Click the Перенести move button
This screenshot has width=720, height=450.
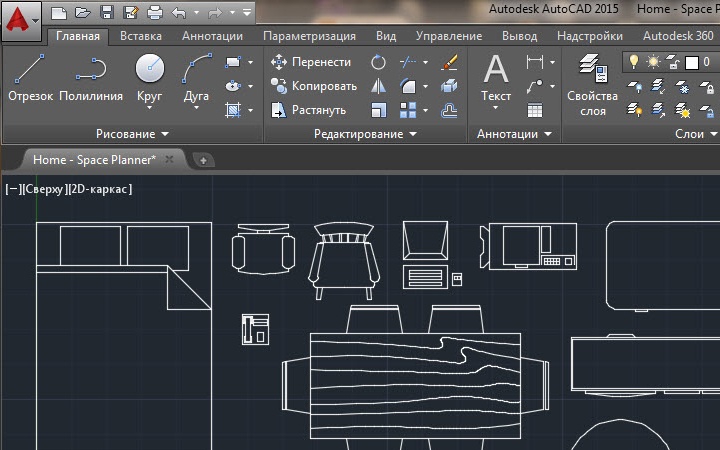click(311, 62)
